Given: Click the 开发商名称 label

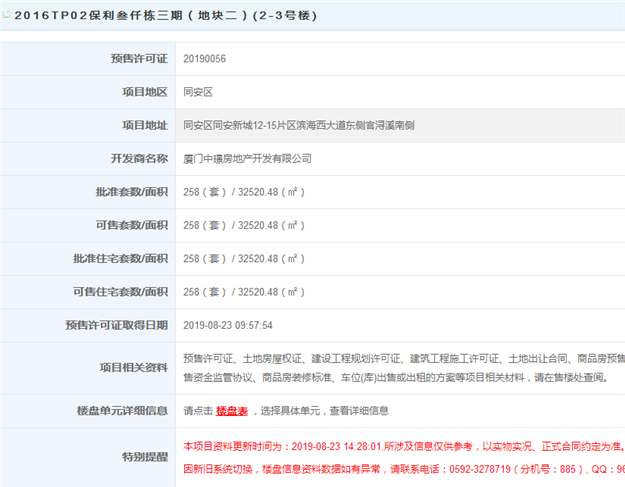Looking at the screenshot, I should 139,159.
